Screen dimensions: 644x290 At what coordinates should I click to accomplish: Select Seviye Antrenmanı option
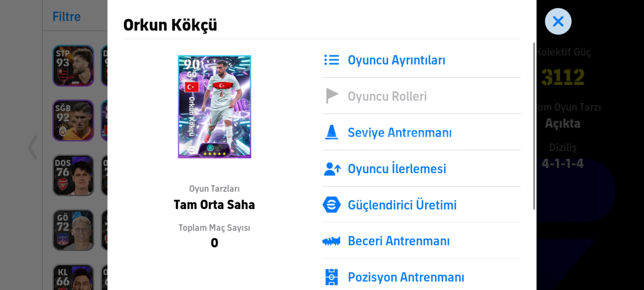(x=400, y=132)
